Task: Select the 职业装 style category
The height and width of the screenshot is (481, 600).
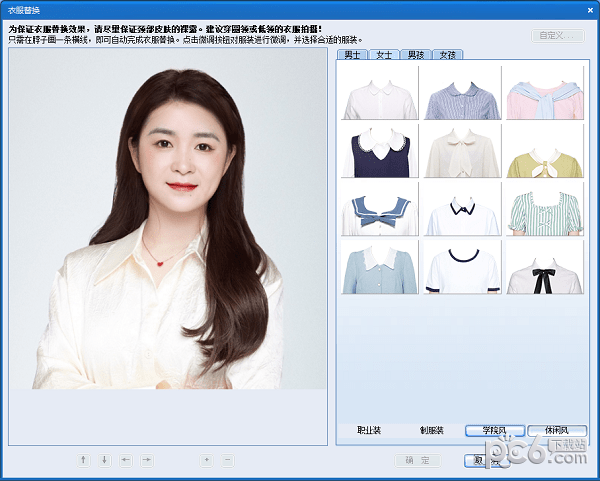Action: 370,430
